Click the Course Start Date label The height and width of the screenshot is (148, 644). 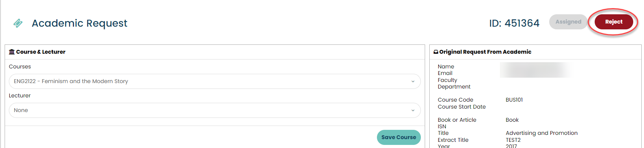[462, 107]
